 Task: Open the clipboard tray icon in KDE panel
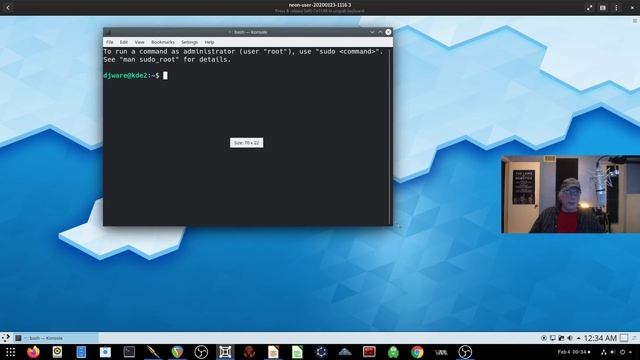(561, 338)
